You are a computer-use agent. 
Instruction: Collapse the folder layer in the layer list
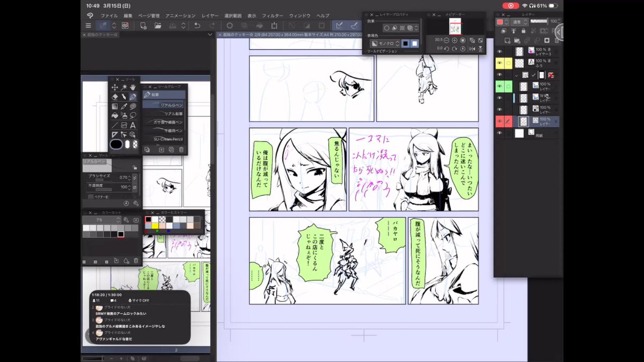pos(516,75)
